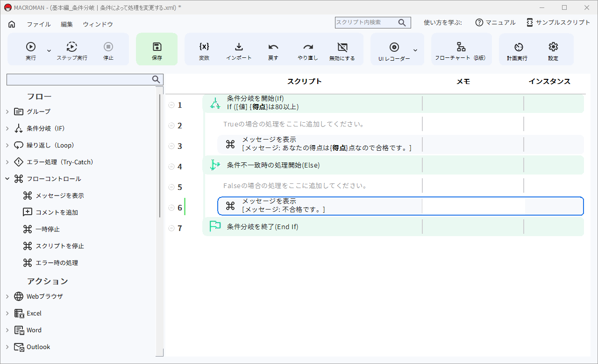Screen dimensions: 598x364
Task: Open the 編集 menu
Action: click(67, 24)
